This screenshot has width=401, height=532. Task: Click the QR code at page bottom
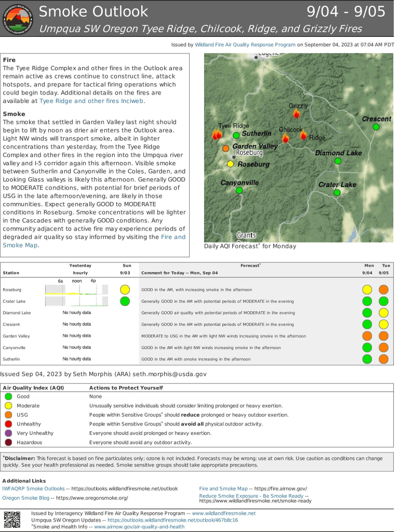coord(12,520)
